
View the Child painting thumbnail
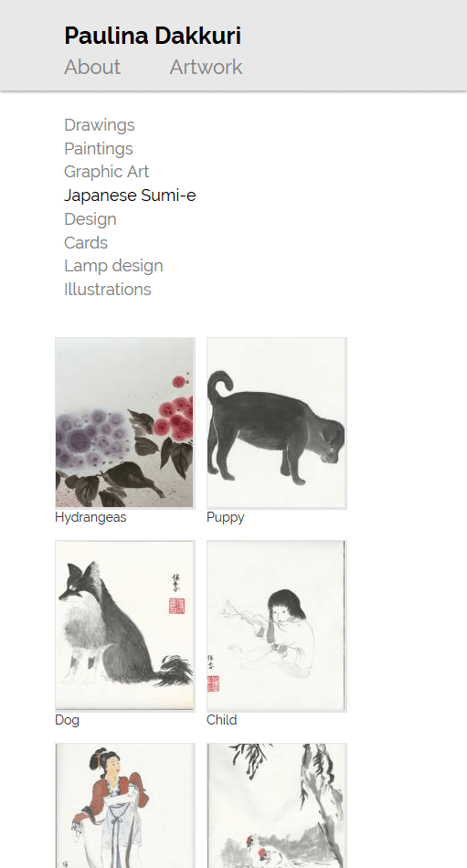(276, 626)
